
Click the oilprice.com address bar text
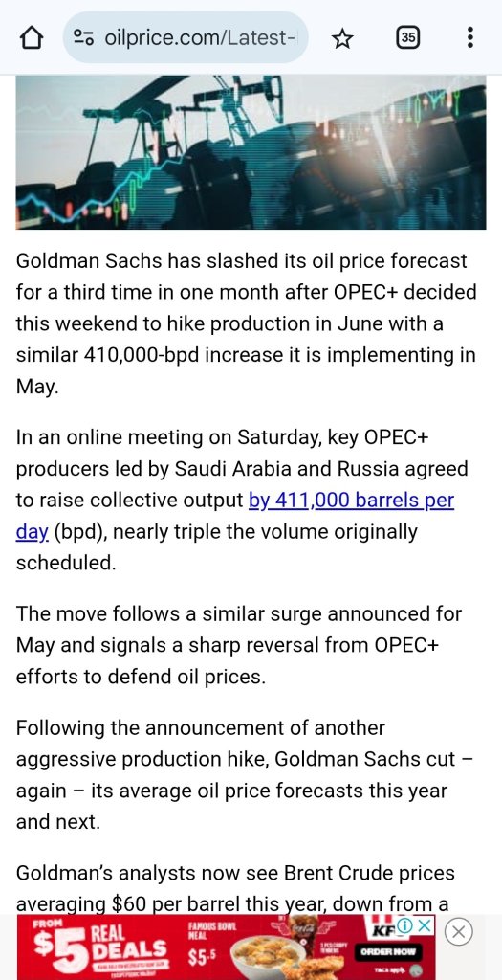200,38
